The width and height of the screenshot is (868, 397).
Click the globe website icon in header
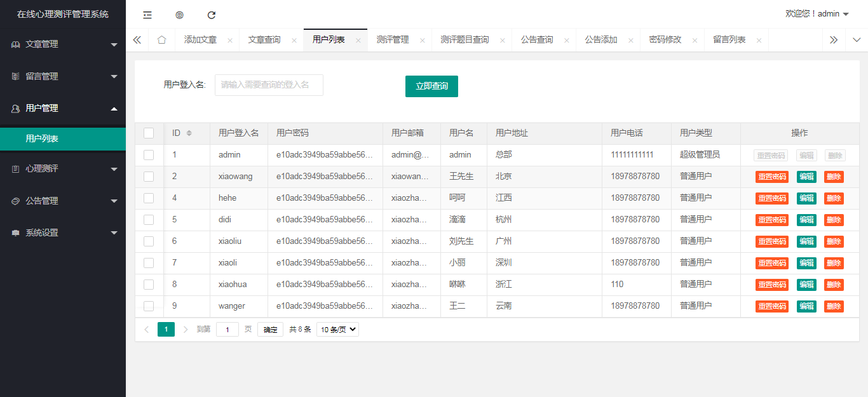pyautogui.click(x=179, y=15)
